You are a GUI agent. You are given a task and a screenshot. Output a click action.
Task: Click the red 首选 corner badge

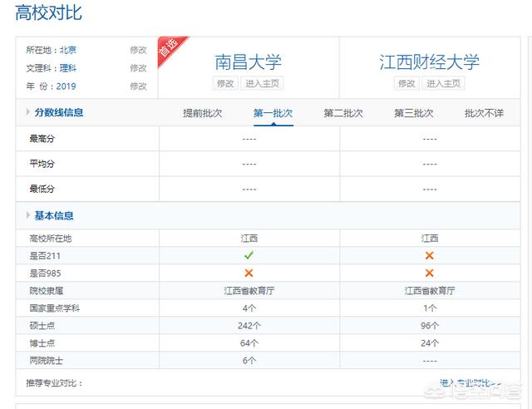[170, 49]
